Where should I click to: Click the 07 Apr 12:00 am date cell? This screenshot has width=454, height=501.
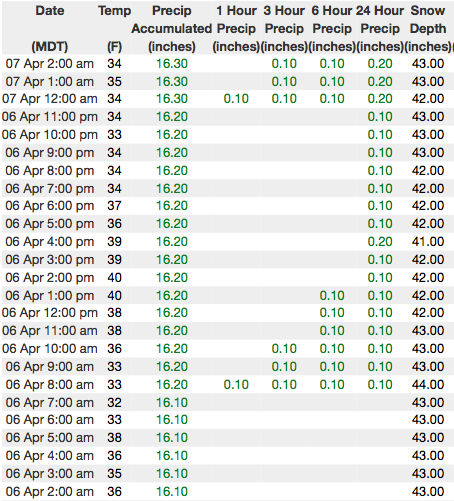click(x=50, y=99)
